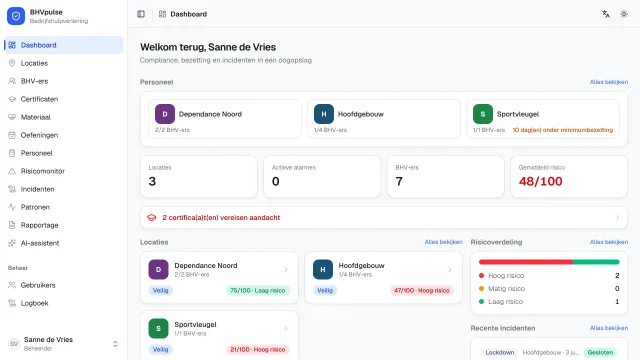The width and height of the screenshot is (640, 360).
Task: Click the Veilig badge on Hoofdgebouw card
Action: [325, 290]
